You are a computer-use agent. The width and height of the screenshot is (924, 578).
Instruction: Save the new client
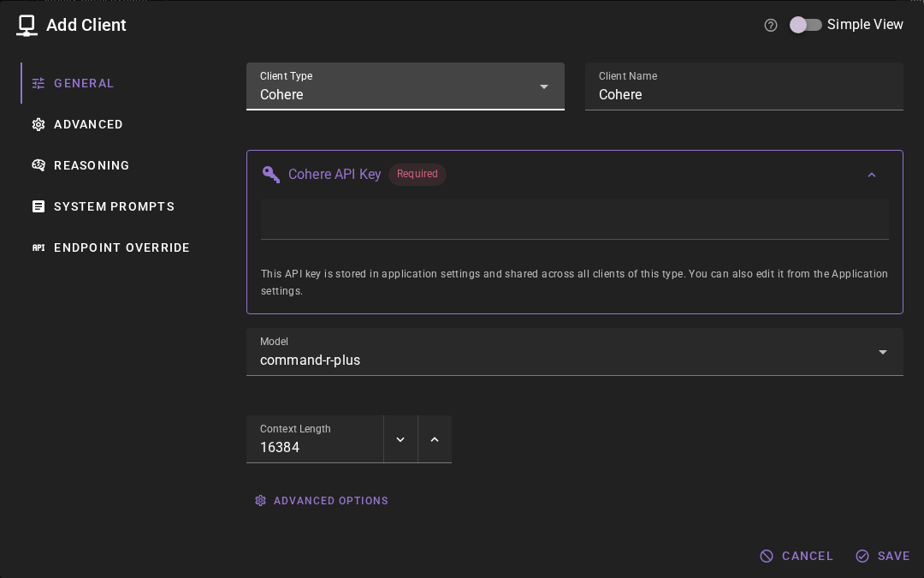[x=883, y=557]
